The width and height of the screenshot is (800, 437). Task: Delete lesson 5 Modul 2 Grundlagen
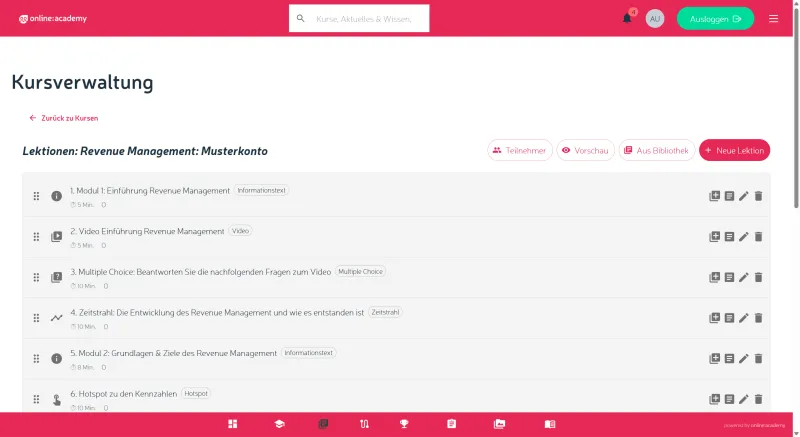point(759,358)
